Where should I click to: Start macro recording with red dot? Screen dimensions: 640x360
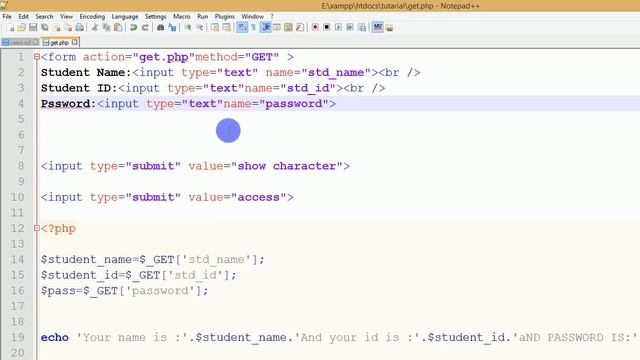(x=315, y=27)
